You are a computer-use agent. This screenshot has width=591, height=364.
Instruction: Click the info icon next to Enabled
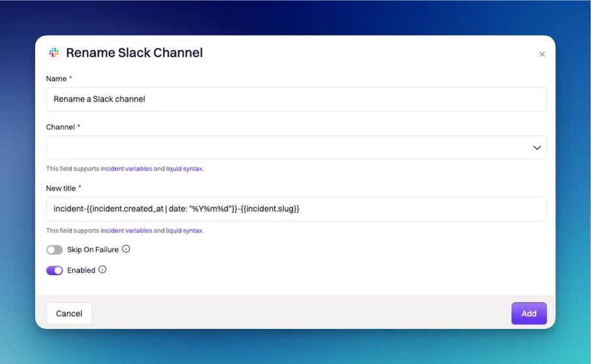tap(103, 270)
